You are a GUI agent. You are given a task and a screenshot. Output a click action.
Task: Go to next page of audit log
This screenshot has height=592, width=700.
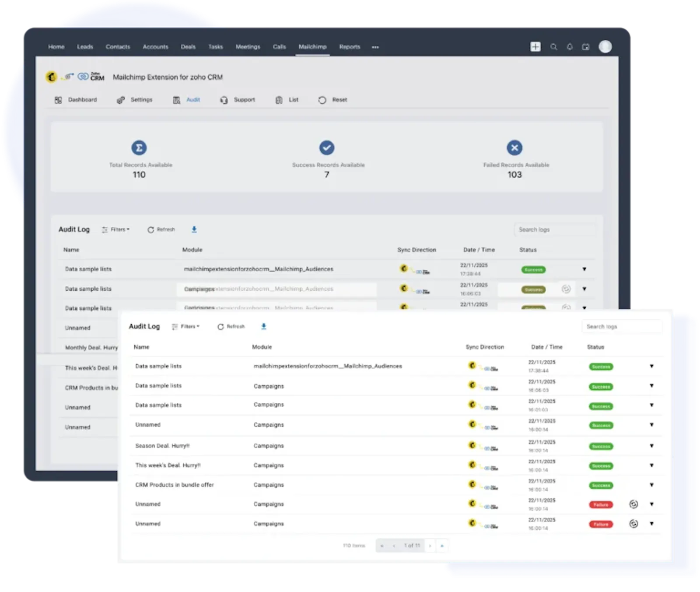[x=430, y=546]
